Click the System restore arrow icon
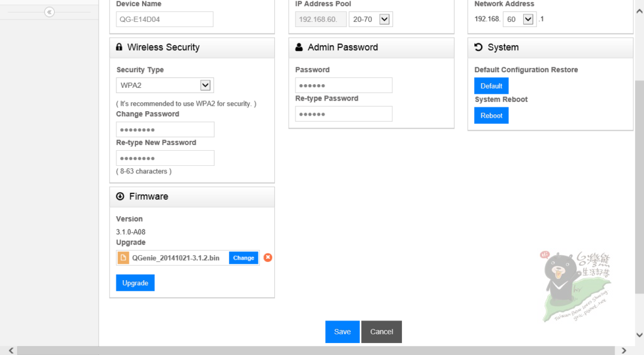 tap(479, 47)
